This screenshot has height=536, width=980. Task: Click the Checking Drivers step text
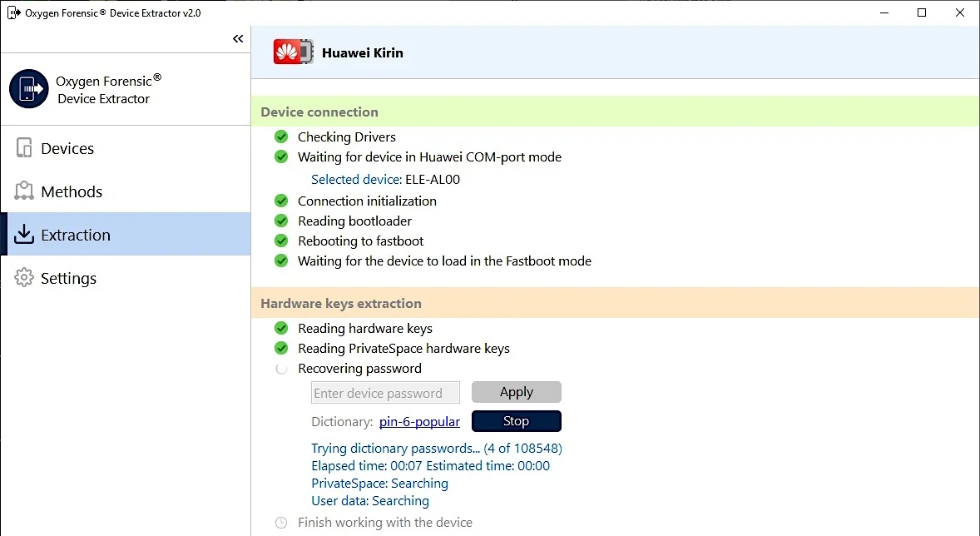[x=347, y=137]
